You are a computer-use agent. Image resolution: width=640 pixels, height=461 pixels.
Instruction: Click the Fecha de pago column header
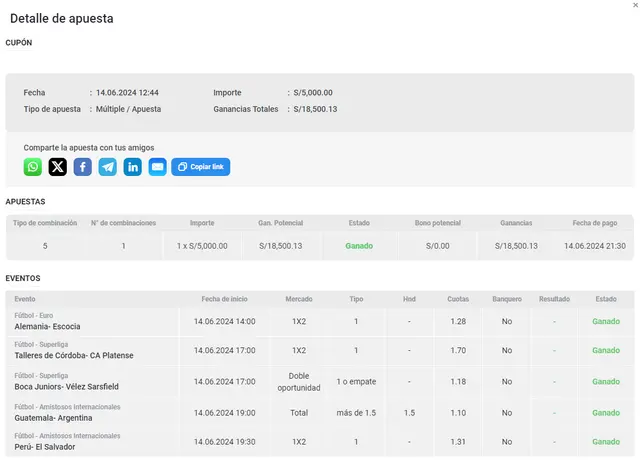(595, 223)
